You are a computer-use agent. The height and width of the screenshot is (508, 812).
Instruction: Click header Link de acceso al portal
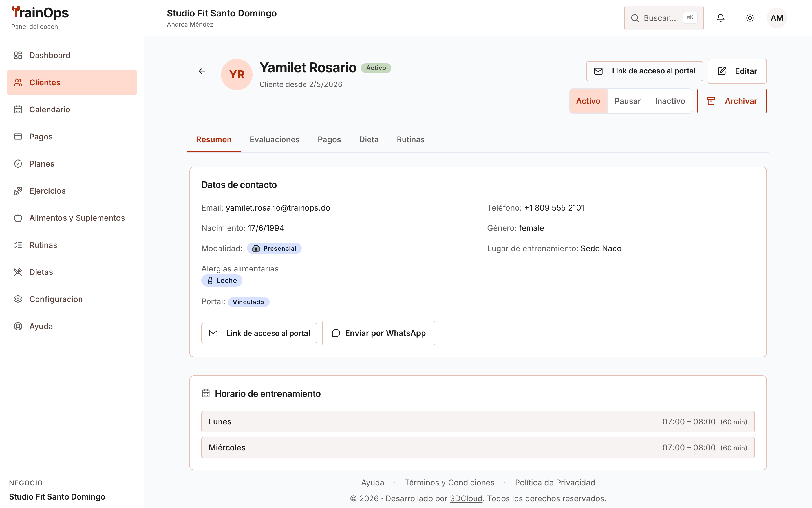coord(645,71)
